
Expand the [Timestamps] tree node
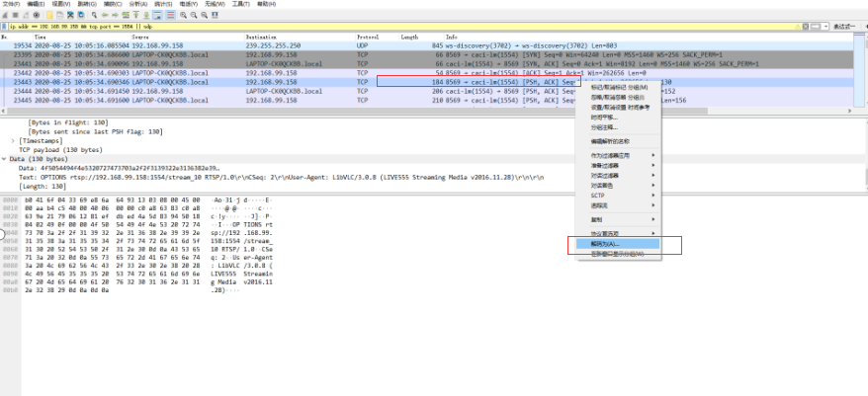(13, 141)
